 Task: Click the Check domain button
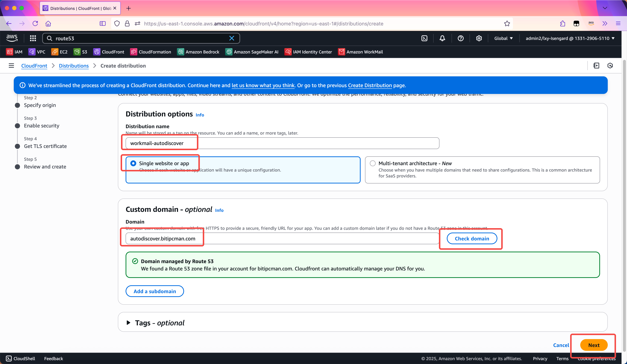[472, 239]
